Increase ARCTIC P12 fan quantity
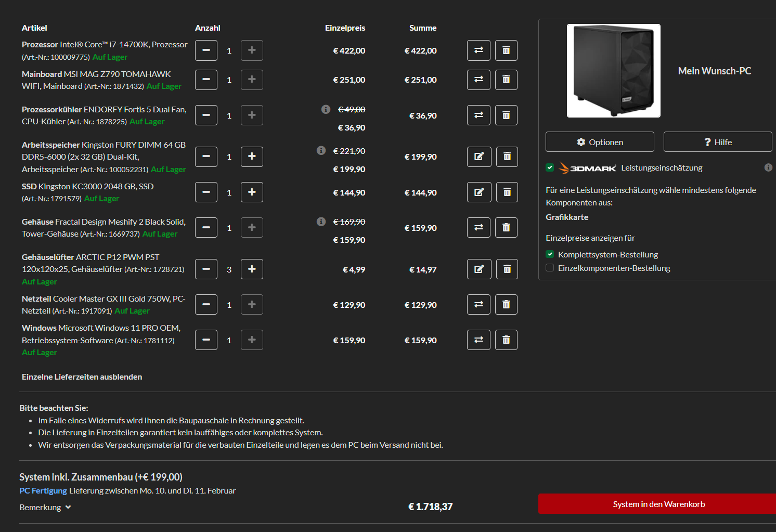The height and width of the screenshot is (532, 776). (252, 269)
